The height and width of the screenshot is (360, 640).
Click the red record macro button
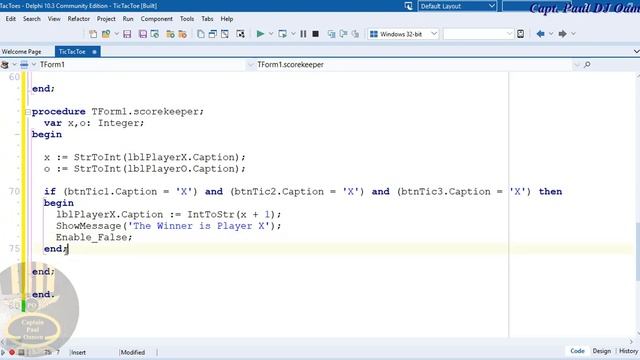pos(12,352)
